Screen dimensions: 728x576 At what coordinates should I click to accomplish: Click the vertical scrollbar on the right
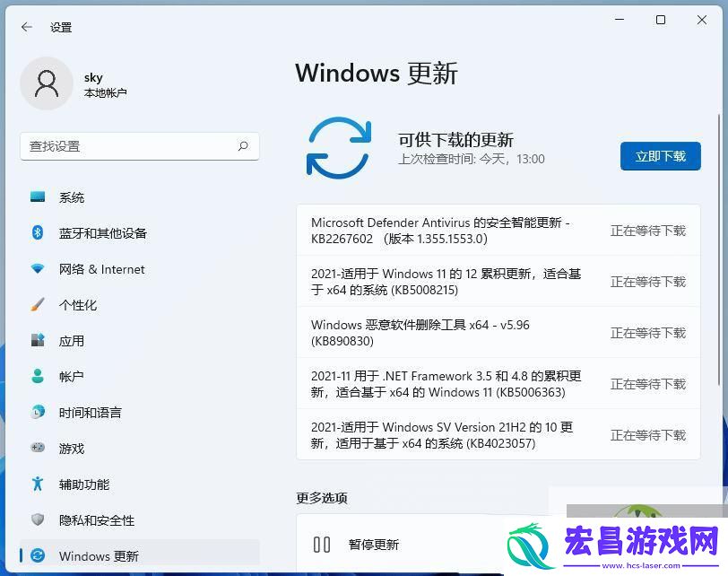[x=720, y=249]
